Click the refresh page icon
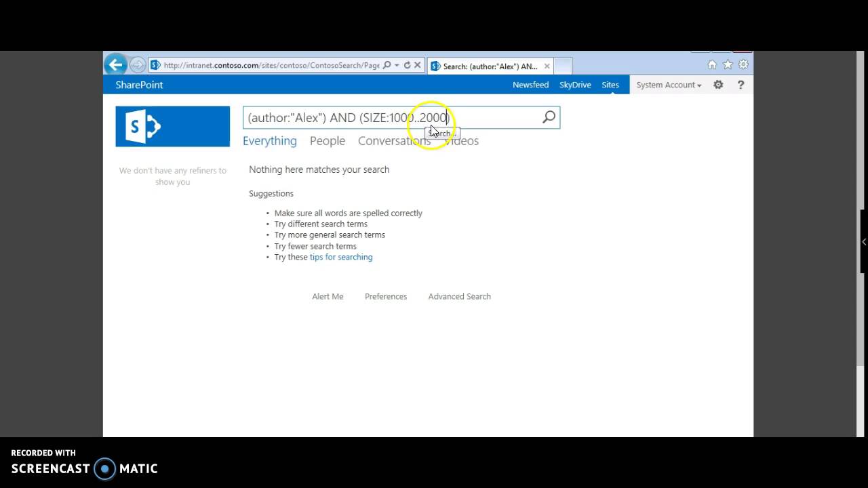868x488 pixels. [x=407, y=65]
